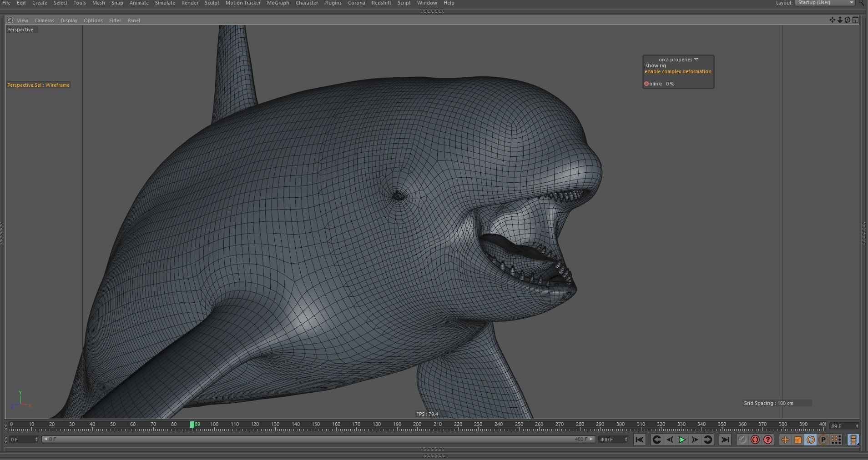The image size is (868, 460).
Task: Toggle Autokeying red button
Action: click(x=755, y=440)
